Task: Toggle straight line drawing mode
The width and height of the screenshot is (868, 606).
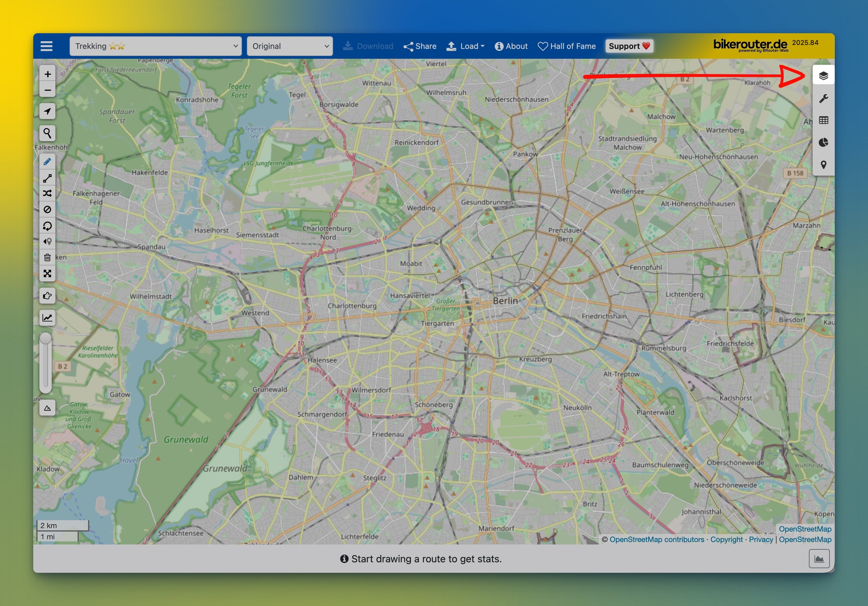Action: (x=47, y=178)
